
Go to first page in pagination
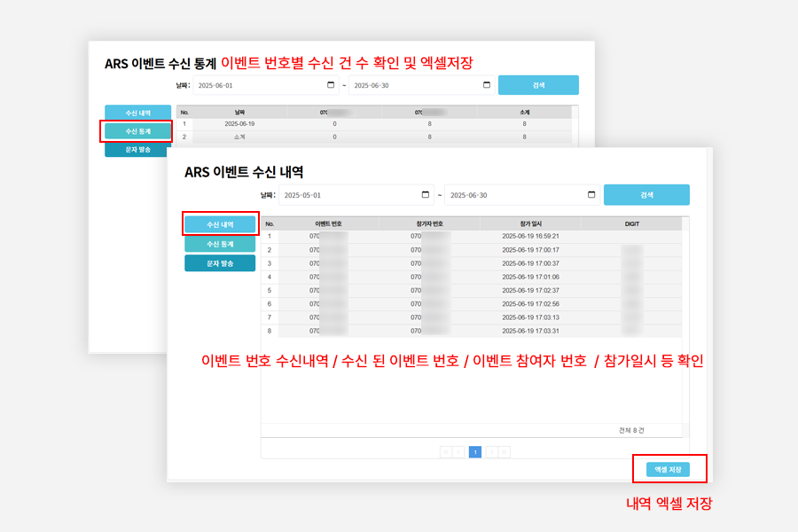click(446, 452)
